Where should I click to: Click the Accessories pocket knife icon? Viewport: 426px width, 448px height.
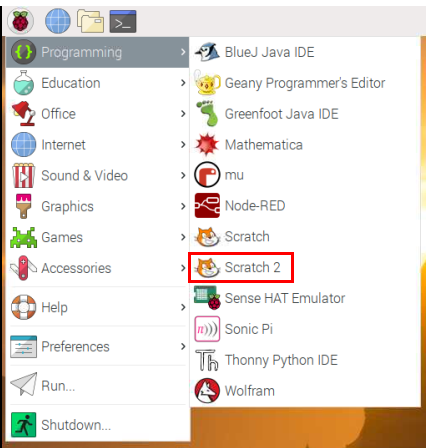tap(23, 268)
